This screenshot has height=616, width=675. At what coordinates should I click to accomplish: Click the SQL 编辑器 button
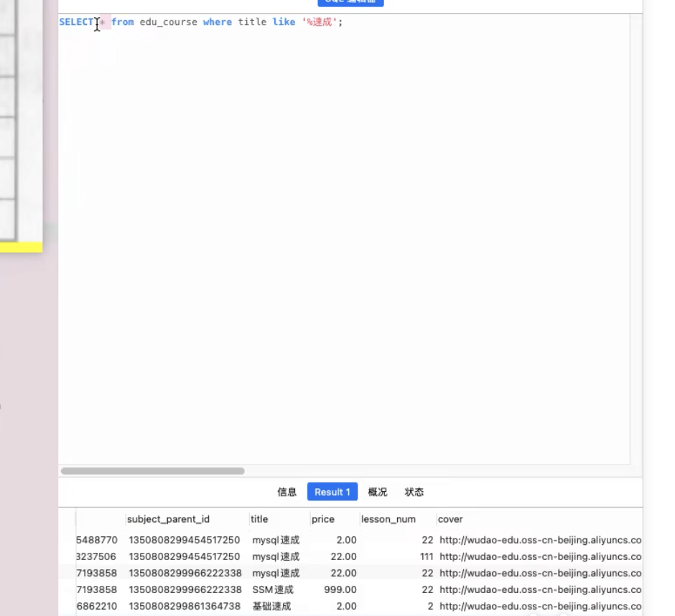351,2
